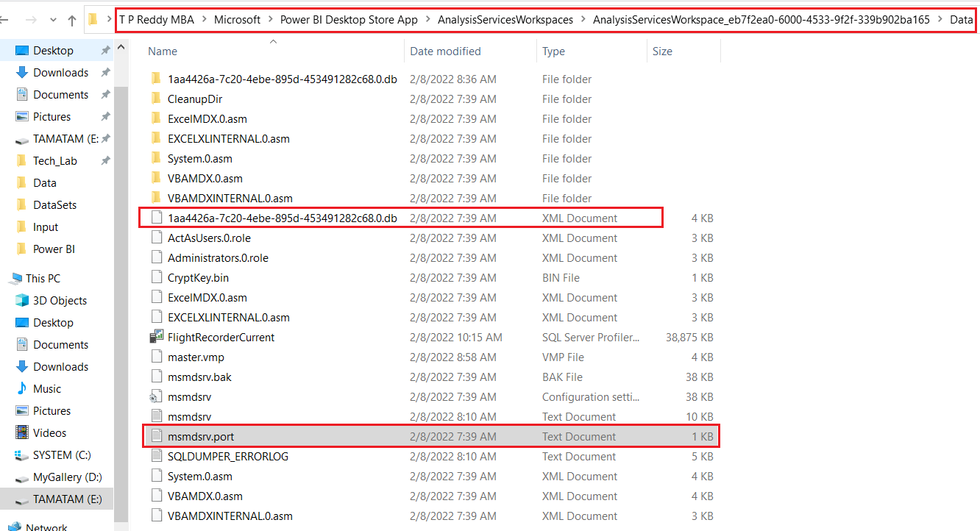Viewport: 980px width, 531px height.
Task: Open Power BI folder in sidebar
Action: (54, 249)
